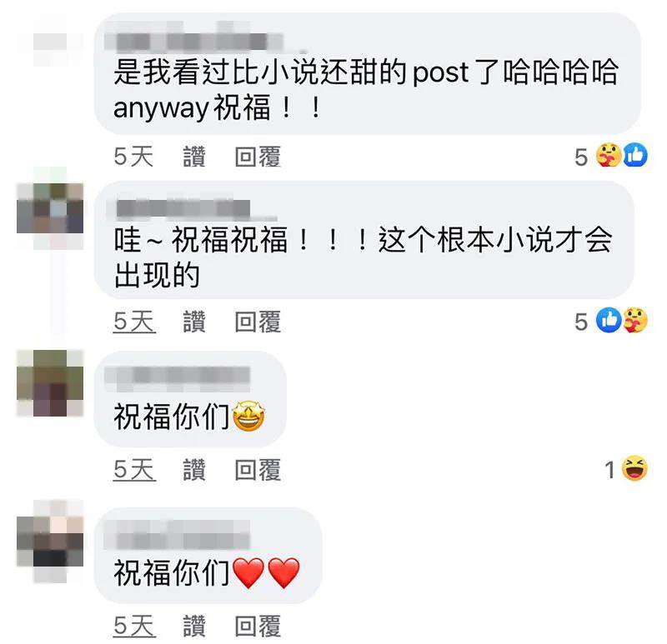Reply to the first comment via 回覆

pos(258,157)
